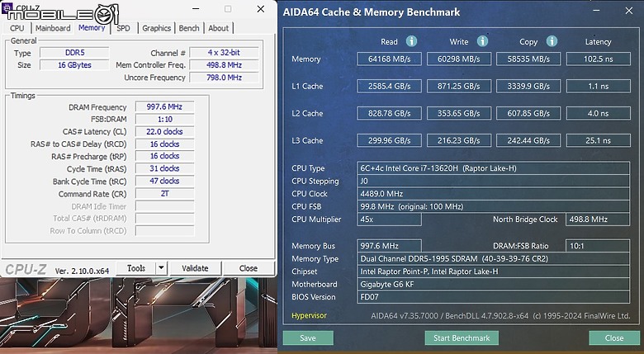Click the CPU-Z Close button
Screen dimensions: 644x354
click(248, 268)
